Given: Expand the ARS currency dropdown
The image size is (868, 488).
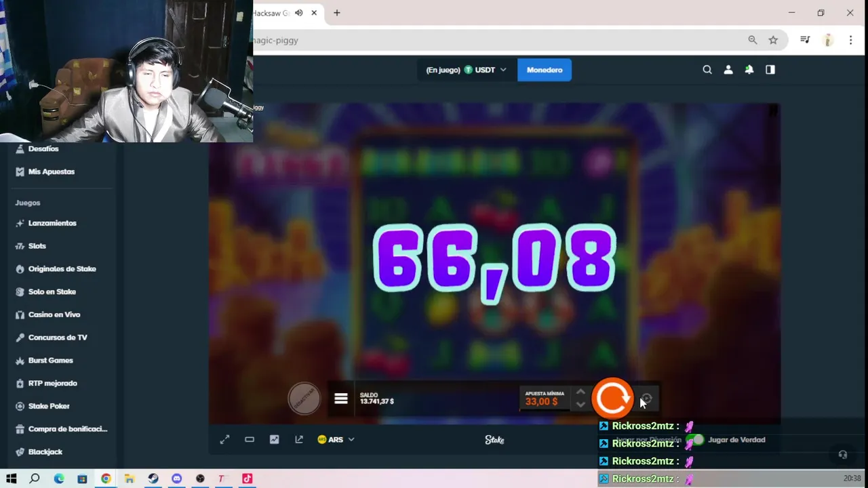Looking at the screenshot, I should point(336,440).
